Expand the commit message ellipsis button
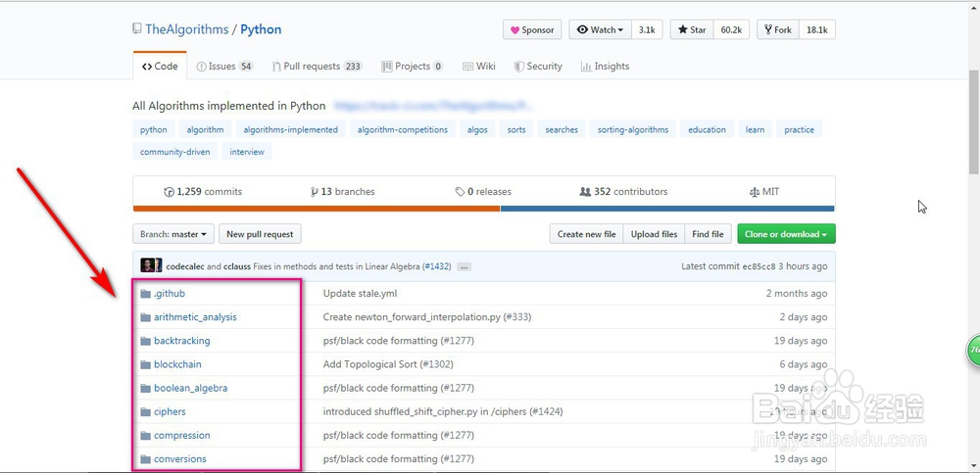 point(464,266)
